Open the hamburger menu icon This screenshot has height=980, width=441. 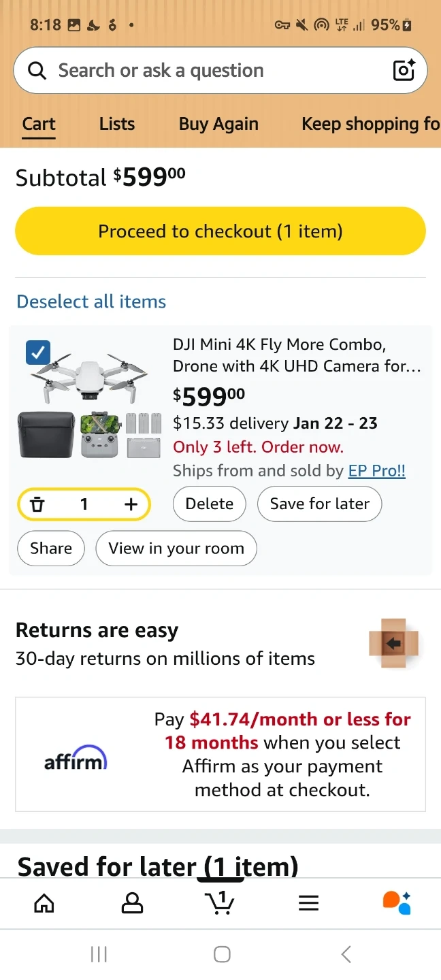pos(308,903)
